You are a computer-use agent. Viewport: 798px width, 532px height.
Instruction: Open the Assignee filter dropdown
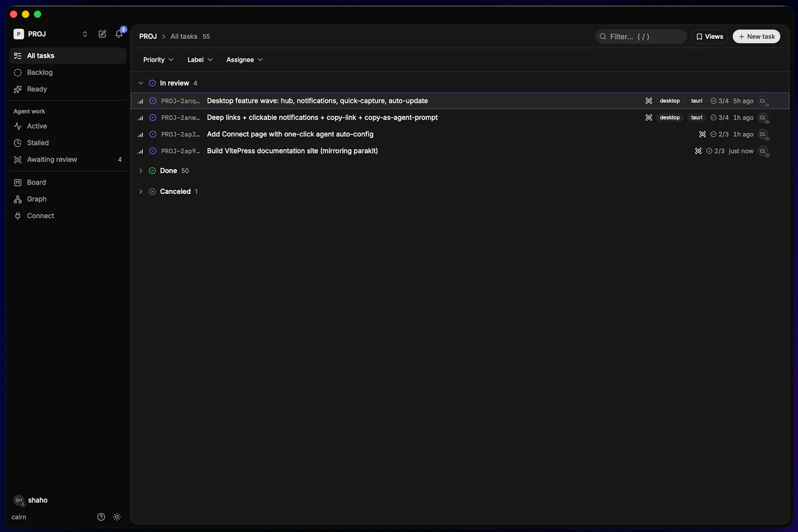244,60
